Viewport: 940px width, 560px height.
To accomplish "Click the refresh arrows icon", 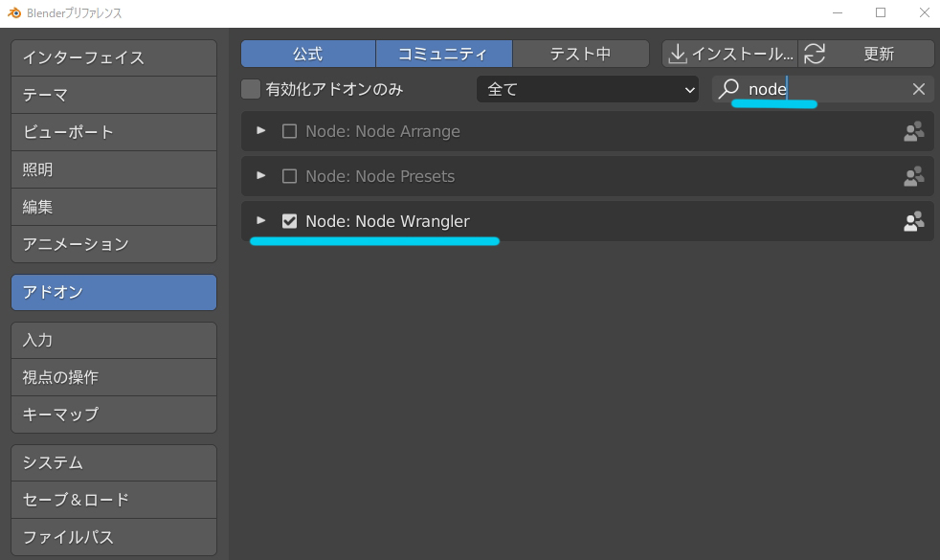I will (815, 54).
